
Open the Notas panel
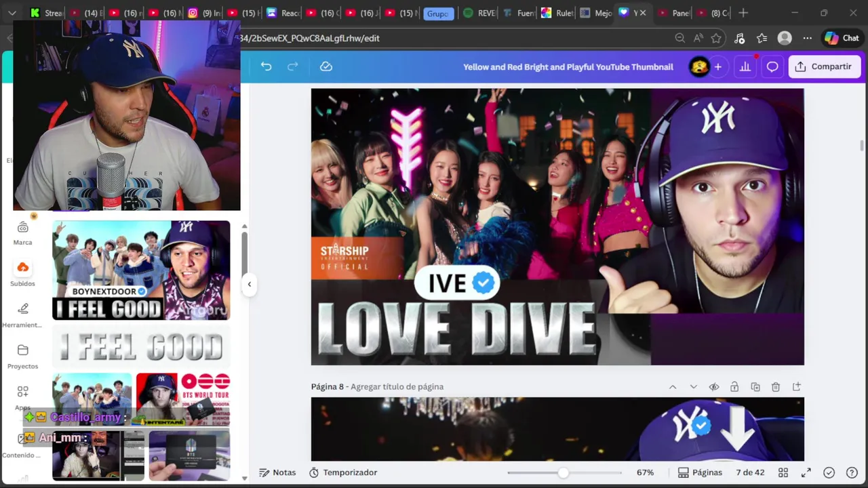(x=277, y=472)
